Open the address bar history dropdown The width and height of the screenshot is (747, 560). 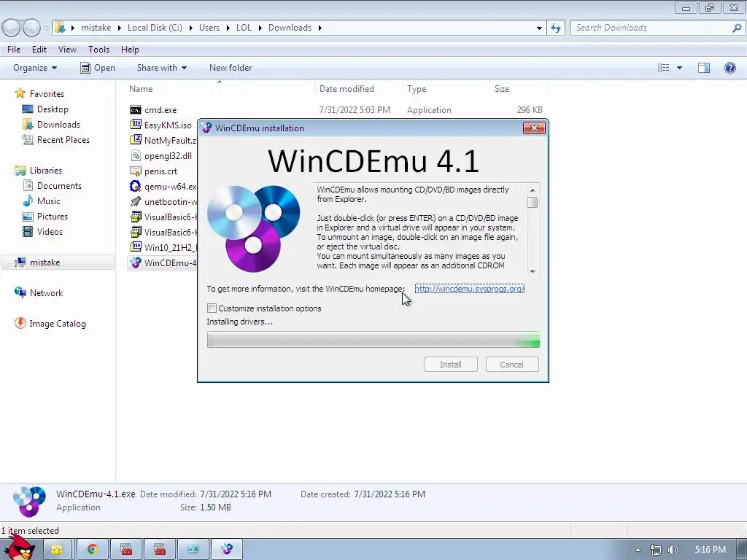tap(539, 28)
